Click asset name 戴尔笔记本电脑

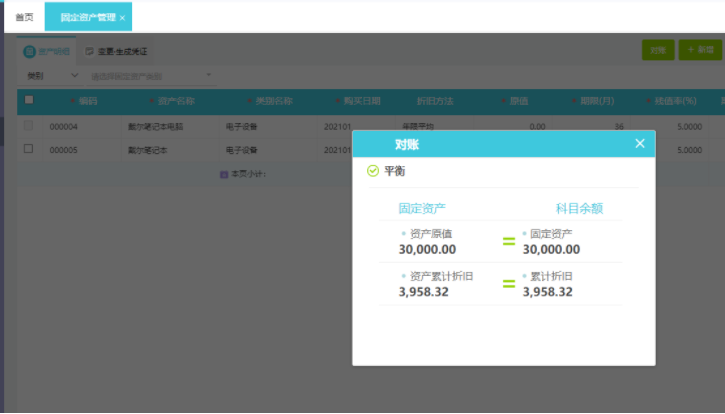(x=155, y=126)
